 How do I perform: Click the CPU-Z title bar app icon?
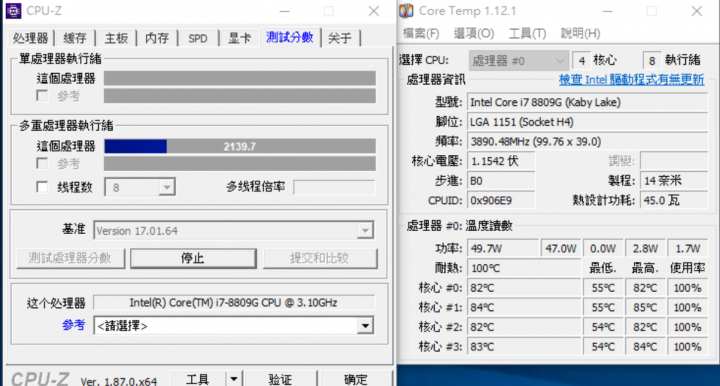(x=13, y=11)
